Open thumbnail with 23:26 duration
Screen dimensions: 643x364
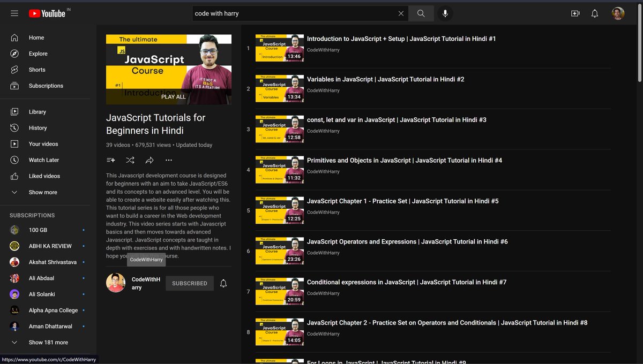[x=280, y=251]
